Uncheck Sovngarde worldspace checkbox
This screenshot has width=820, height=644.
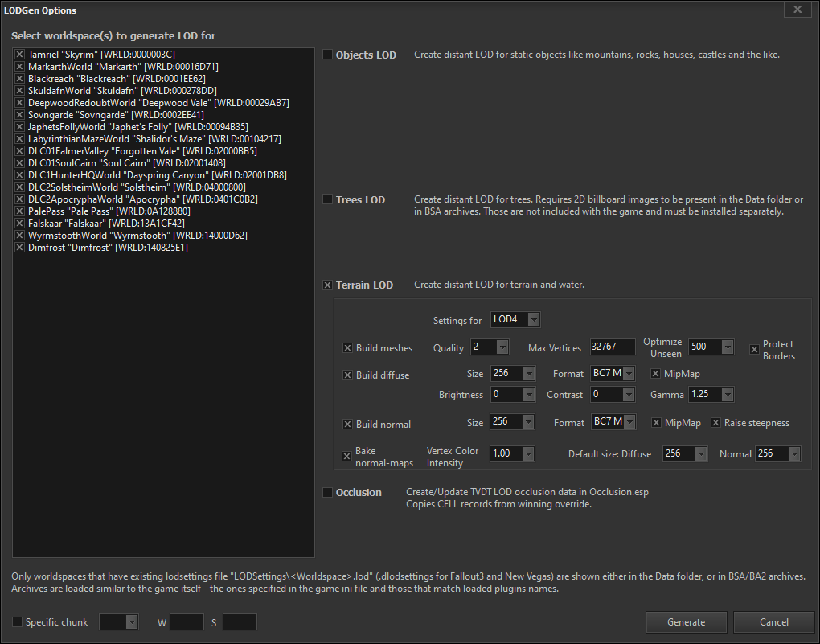point(19,115)
